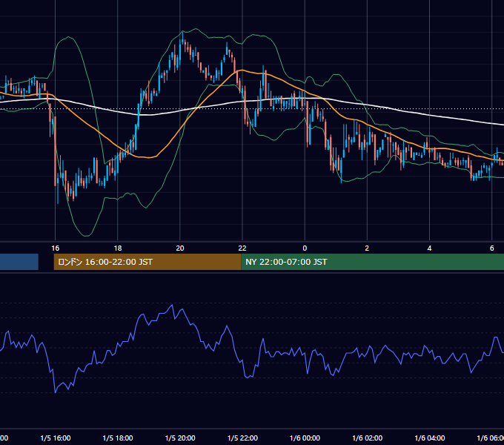Click the 1/5 22:00 time label
The width and height of the screenshot is (504, 445).
click(x=242, y=438)
